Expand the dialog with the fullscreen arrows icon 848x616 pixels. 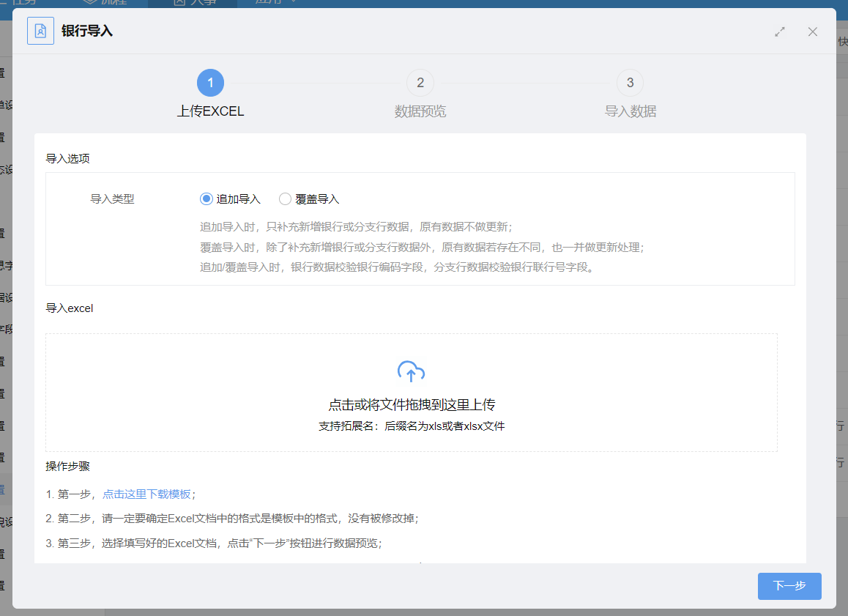coord(779,32)
